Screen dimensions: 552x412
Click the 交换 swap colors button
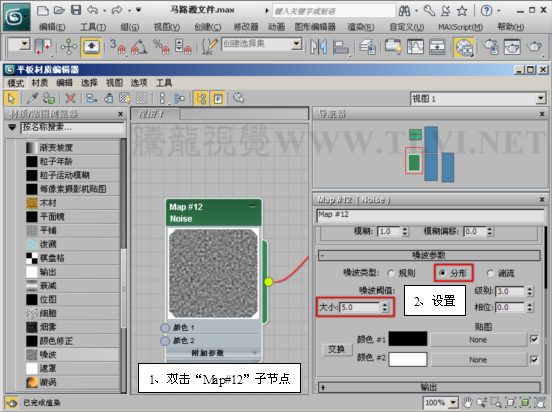pos(337,349)
